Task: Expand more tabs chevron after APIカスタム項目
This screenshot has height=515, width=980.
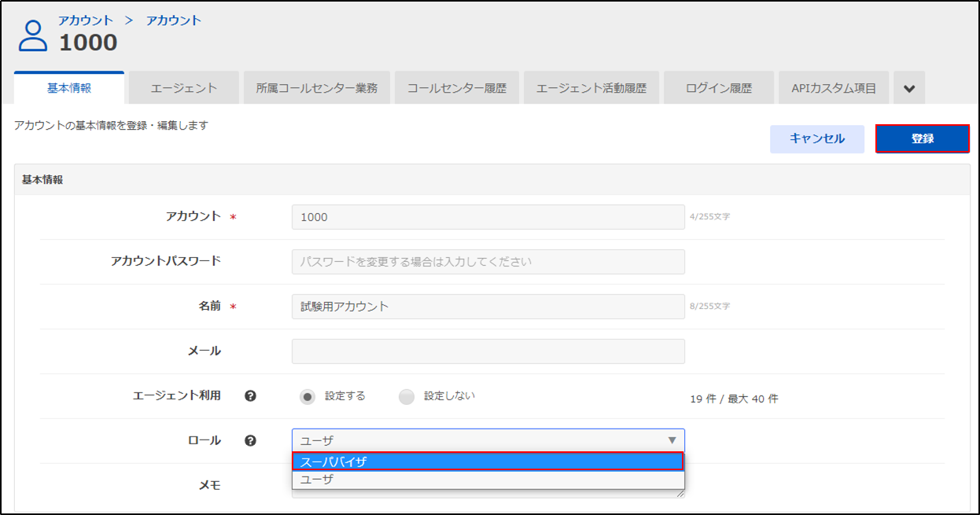Action: coord(909,89)
